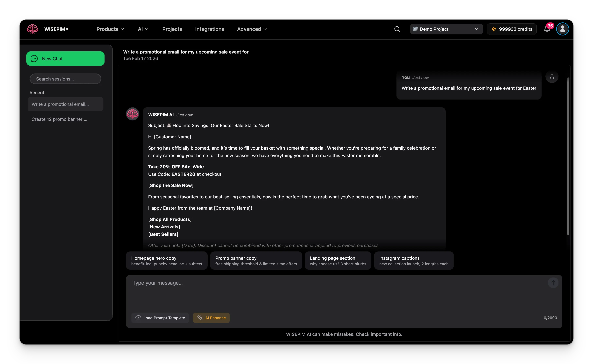593x364 pixels.
Task: Click the lightning credits icon
Action: click(x=494, y=29)
